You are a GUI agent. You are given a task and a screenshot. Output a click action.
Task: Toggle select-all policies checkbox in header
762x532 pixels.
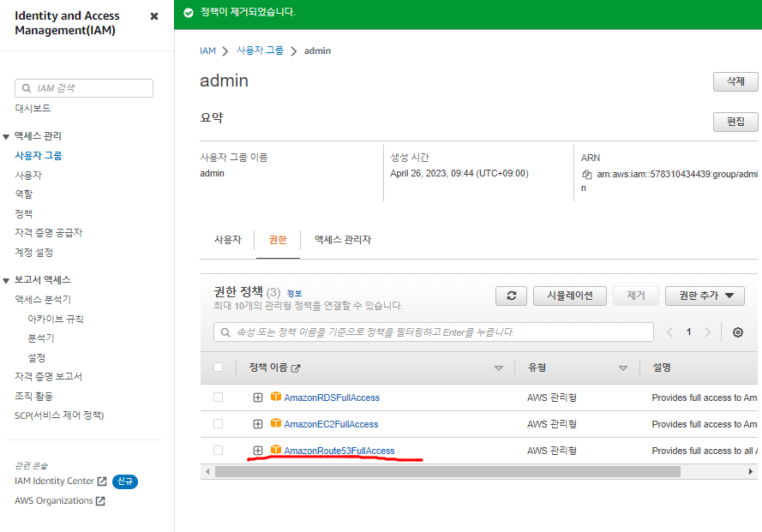[219, 368]
